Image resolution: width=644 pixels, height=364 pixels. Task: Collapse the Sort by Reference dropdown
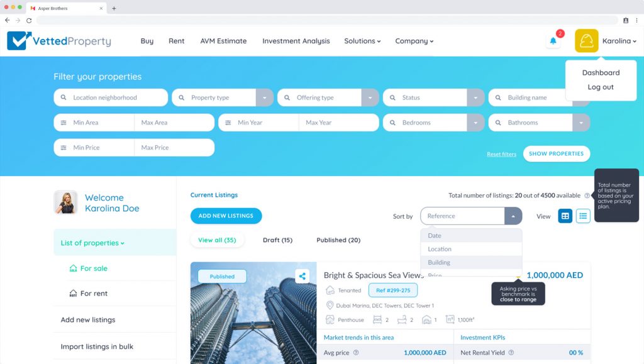[513, 216]
